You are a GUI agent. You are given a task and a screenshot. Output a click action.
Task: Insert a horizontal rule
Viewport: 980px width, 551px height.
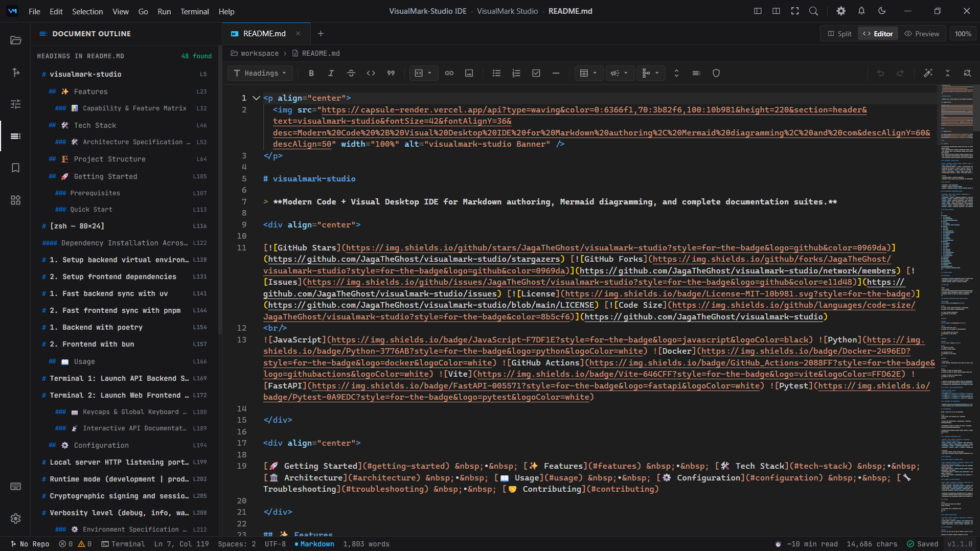click(x=556, y=73)
